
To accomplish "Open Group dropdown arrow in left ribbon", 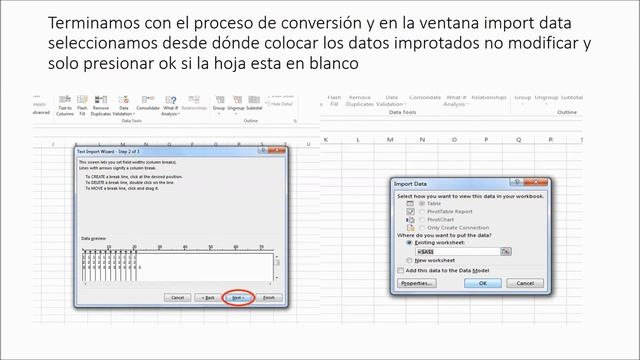I will point(219,114).
